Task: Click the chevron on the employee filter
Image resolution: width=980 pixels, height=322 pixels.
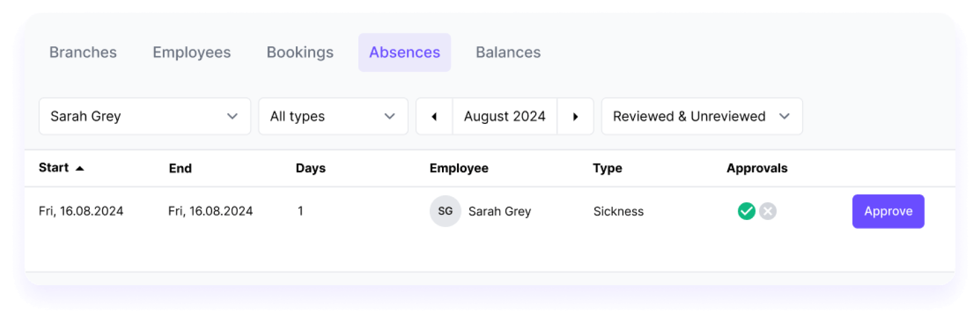Action: click(233, 116)
